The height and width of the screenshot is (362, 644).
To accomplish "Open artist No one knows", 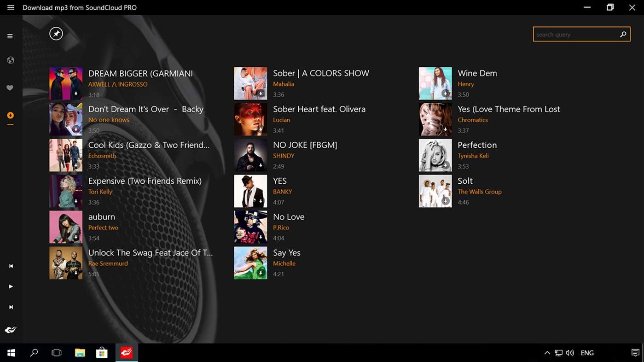I will [109, 120].
